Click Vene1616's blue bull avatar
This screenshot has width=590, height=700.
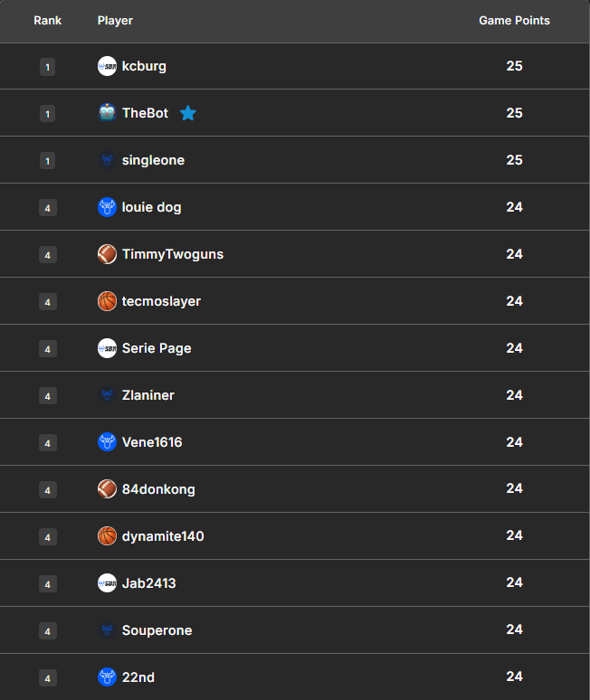pos(107,442)
